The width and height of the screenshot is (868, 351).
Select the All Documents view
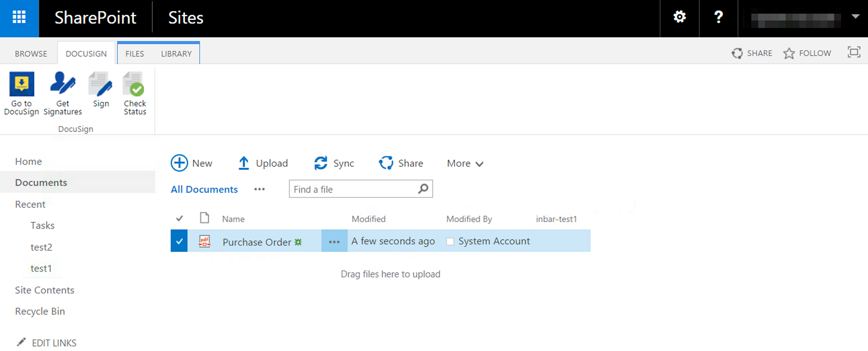[x=204, y=190]
